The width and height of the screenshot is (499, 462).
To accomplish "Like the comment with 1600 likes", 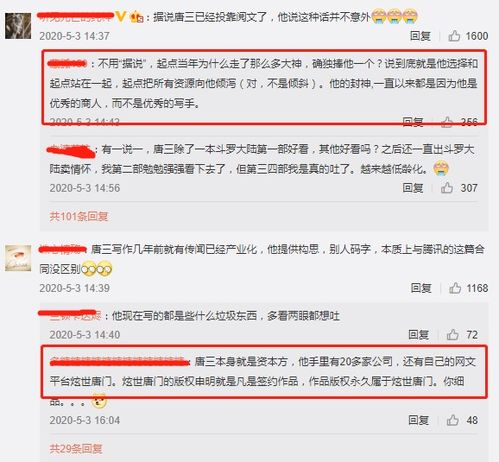I will coord(454,36).
